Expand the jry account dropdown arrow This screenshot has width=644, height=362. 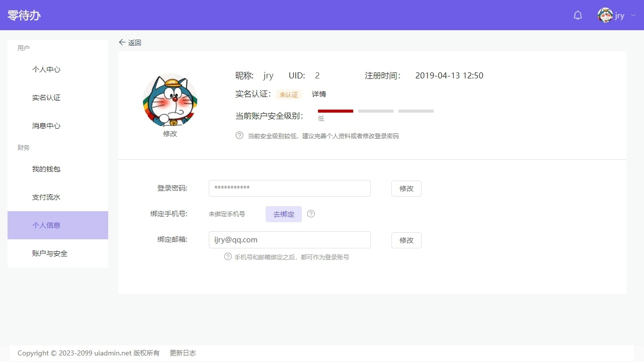tap(633, 16)
